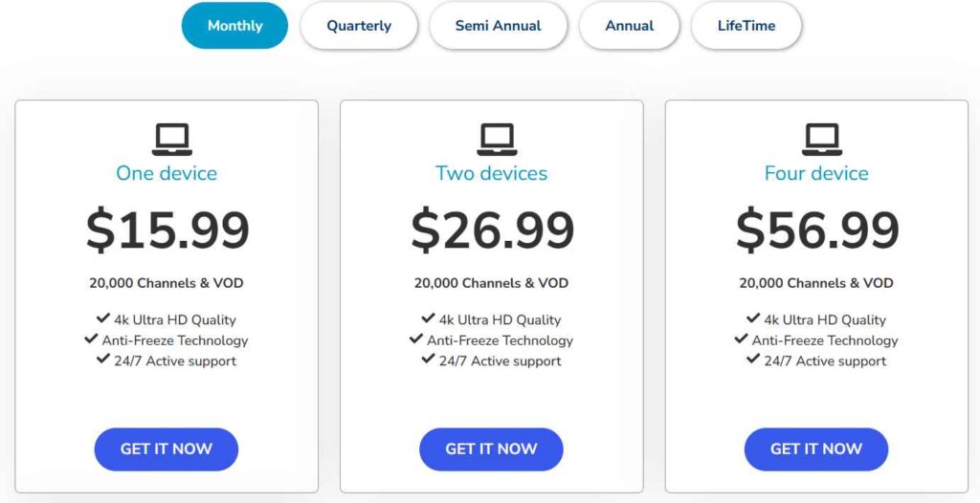Switch to Quarterly billing

point(359,26)
